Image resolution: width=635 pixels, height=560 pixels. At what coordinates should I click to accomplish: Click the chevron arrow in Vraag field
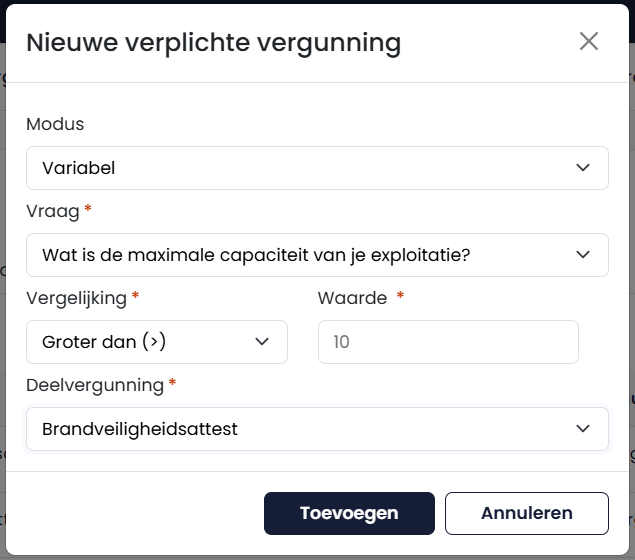(x=583, y=255)
